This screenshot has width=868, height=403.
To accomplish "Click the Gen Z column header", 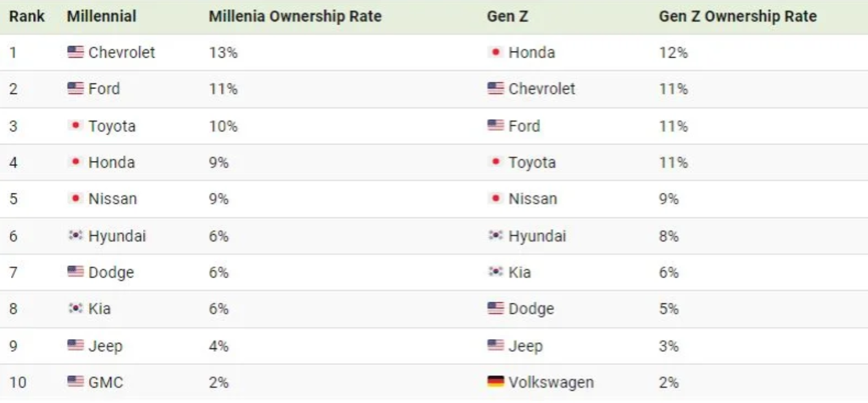I will pyautogui.click(x=507, y=17).
